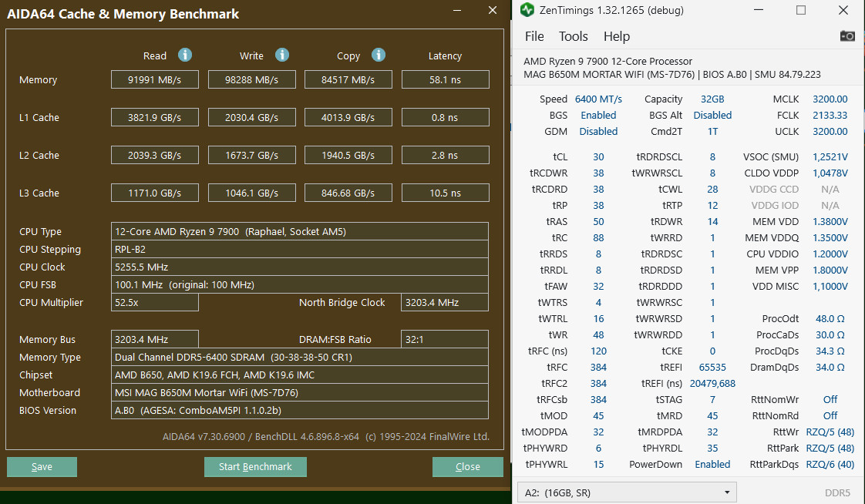
Task: Click the FCLK value 2133.33
Action: click(830, 115)
